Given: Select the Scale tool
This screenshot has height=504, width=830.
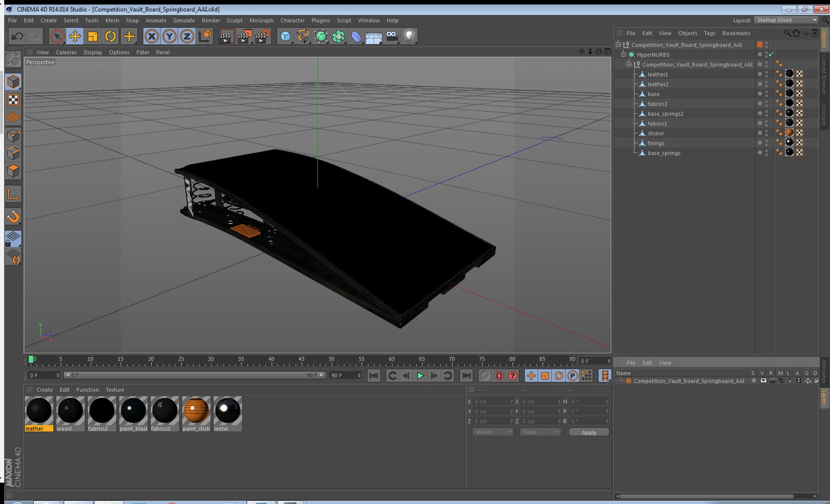Looking at the screenshot, I should coord(92,36).
